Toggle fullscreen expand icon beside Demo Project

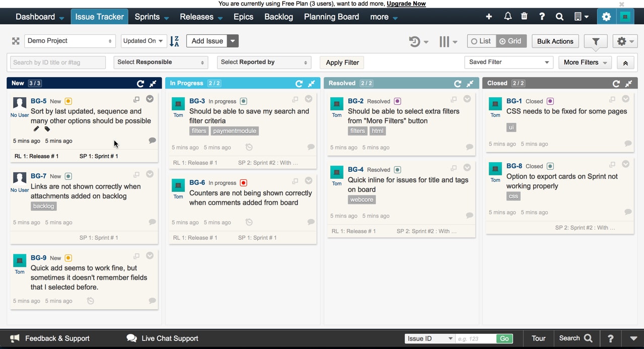pos(16,41)
